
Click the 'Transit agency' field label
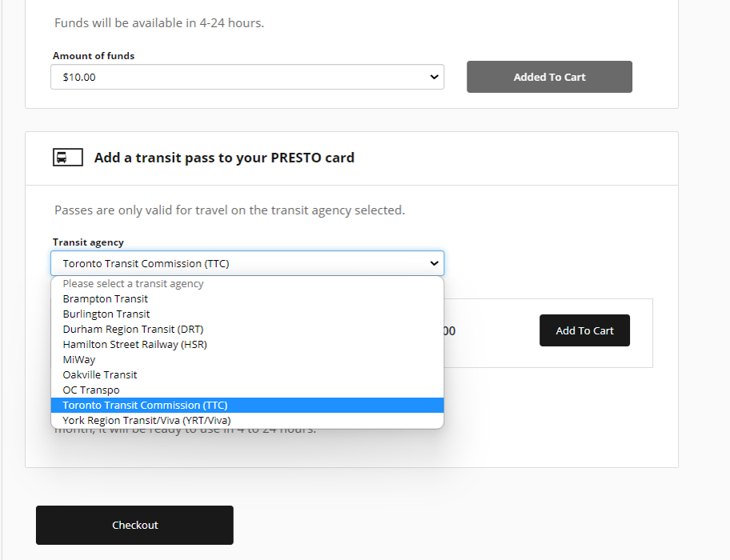tap(88, 242)
